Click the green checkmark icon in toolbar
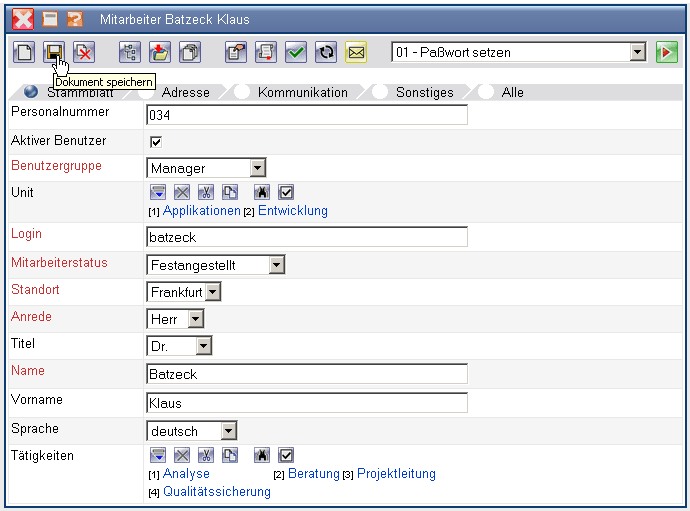 pyautogui.click(x=295, y=52)
